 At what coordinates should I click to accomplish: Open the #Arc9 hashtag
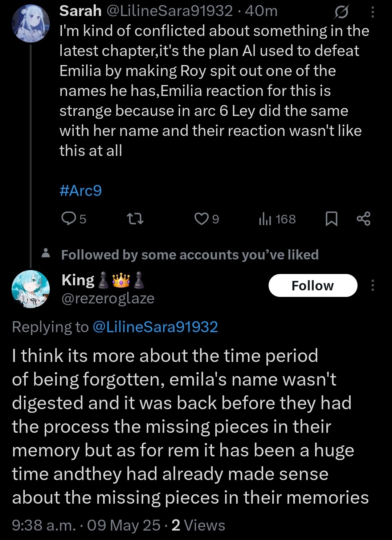tap(81, 190)
